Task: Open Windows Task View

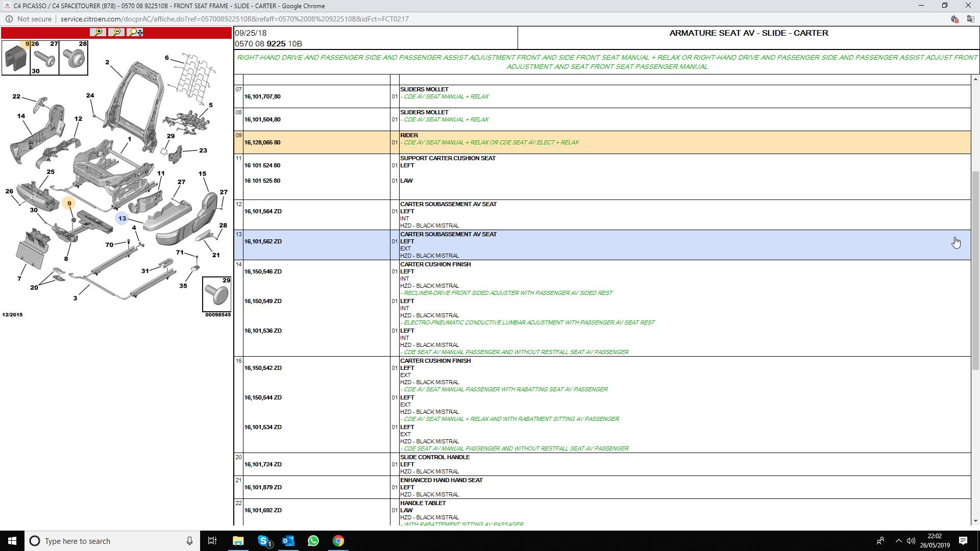Action: coord(212,541)
